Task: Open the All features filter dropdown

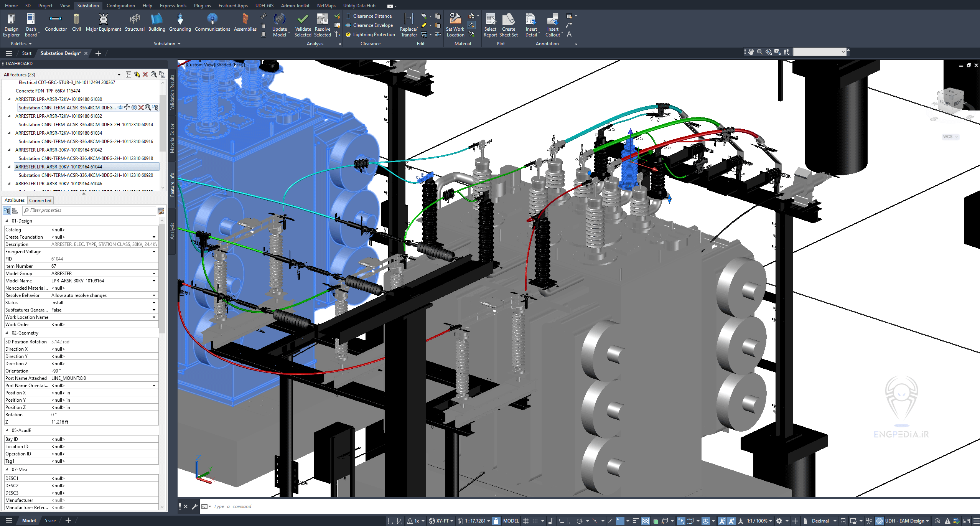Action: (119, 74)
